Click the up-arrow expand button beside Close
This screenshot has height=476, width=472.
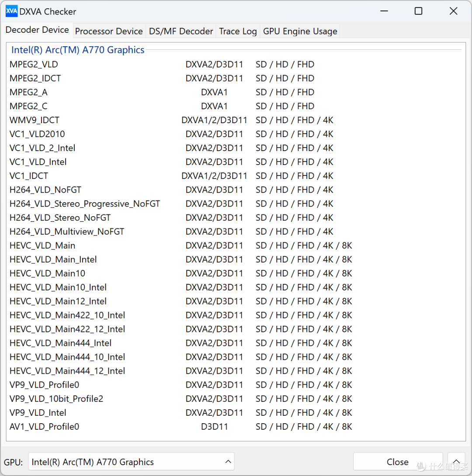[456, 462]
